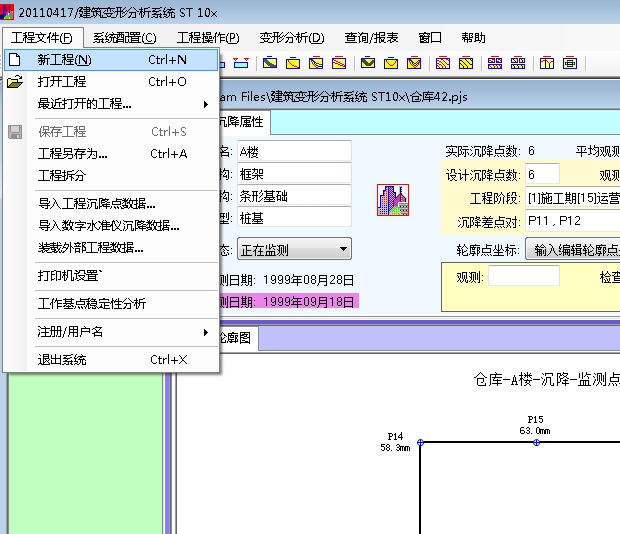The width and height of the screenshot is (620, 534).
Task: Click the date text 1999年08月28日
Action: (308, 280)
